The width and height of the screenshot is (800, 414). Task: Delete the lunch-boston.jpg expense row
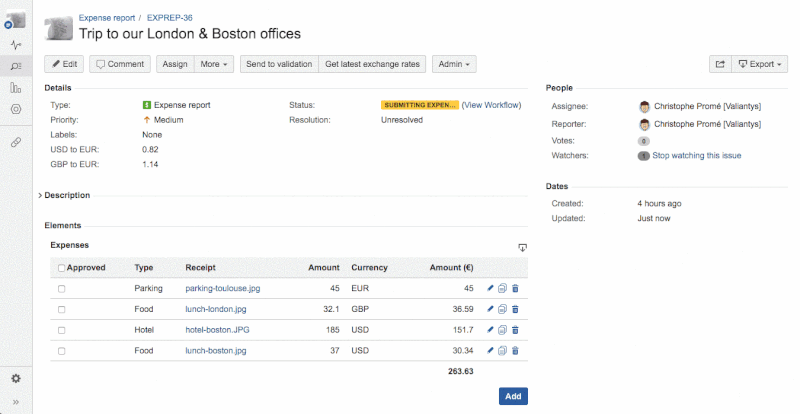[515, 351]
